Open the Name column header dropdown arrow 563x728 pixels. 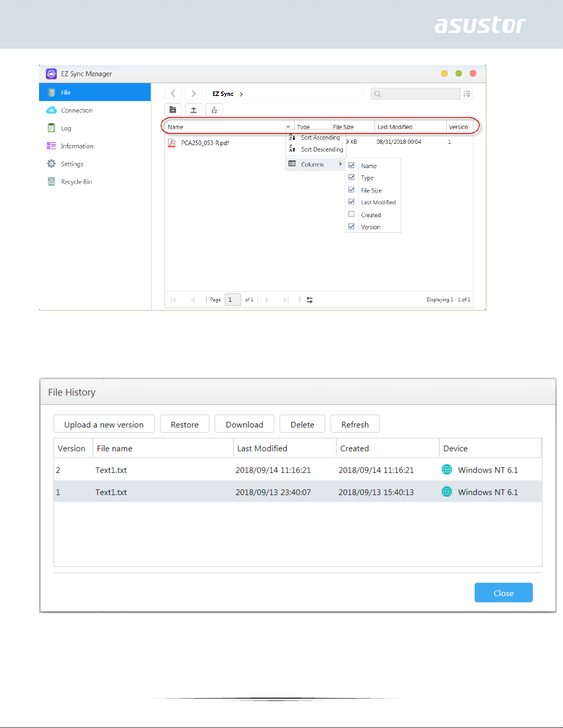pos(288,127)
